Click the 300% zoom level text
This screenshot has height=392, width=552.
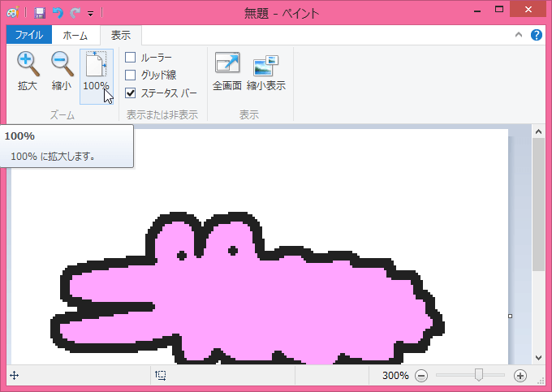(x=395, y=376)
